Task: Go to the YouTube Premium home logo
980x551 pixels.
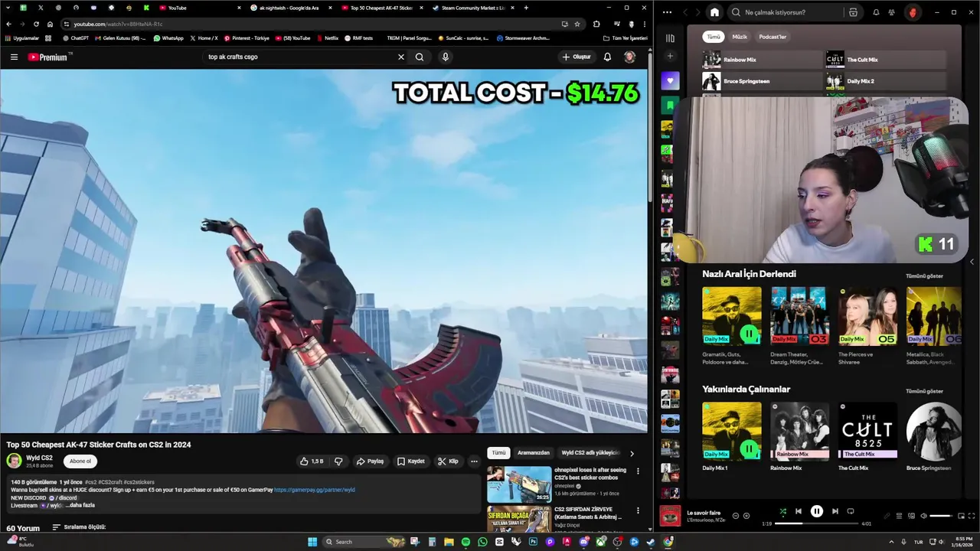Action: pos(49,57)
